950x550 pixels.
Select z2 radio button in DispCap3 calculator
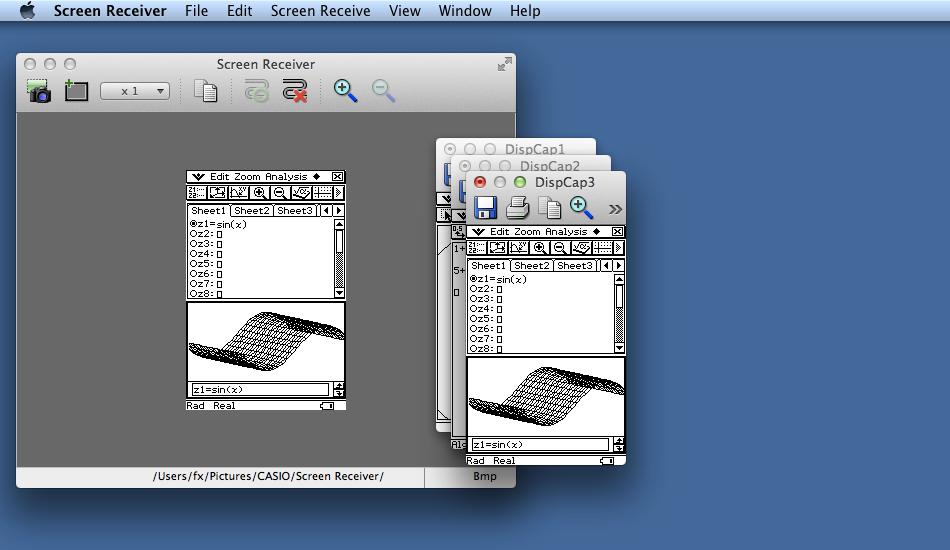point(473,289)
